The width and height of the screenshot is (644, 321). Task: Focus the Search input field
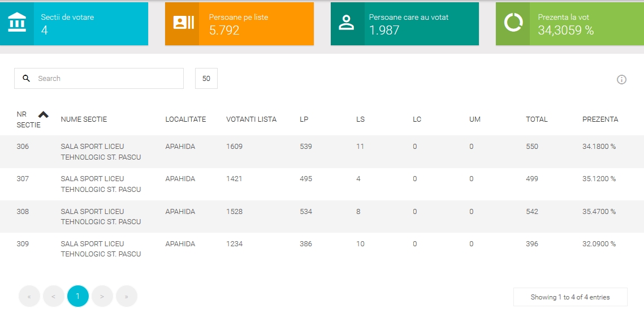tap(107, 79)
